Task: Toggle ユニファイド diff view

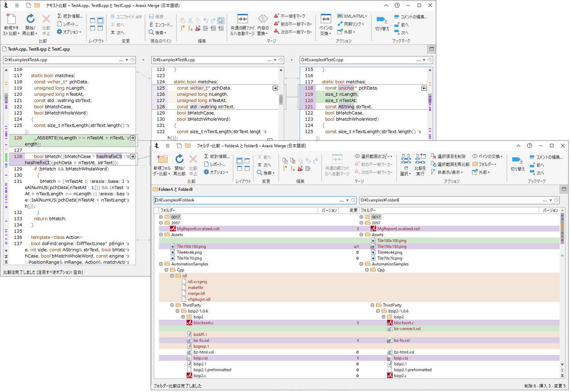Action: point(126,17)
